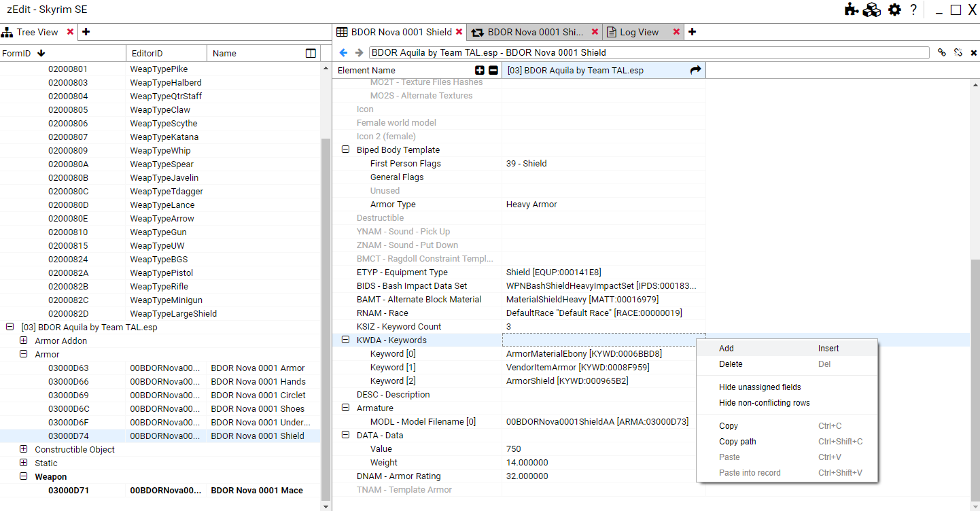This screenshot has width=980, height=511.
Task: Select BDOR Nova 0001 Shoes record
Action: coord(160,408)
